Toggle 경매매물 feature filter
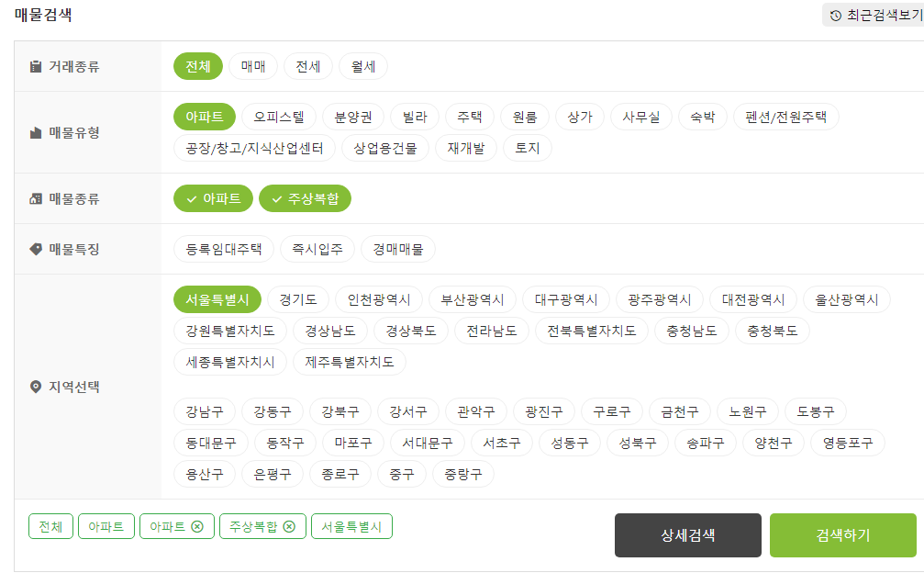Viewport: 924px width, 573px height. (x=398, y=250)
